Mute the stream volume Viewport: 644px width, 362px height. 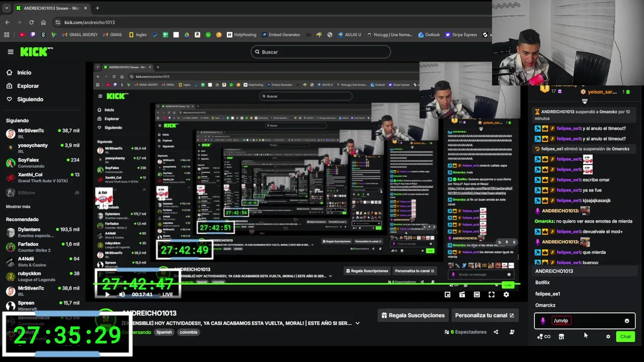point(122,295)
